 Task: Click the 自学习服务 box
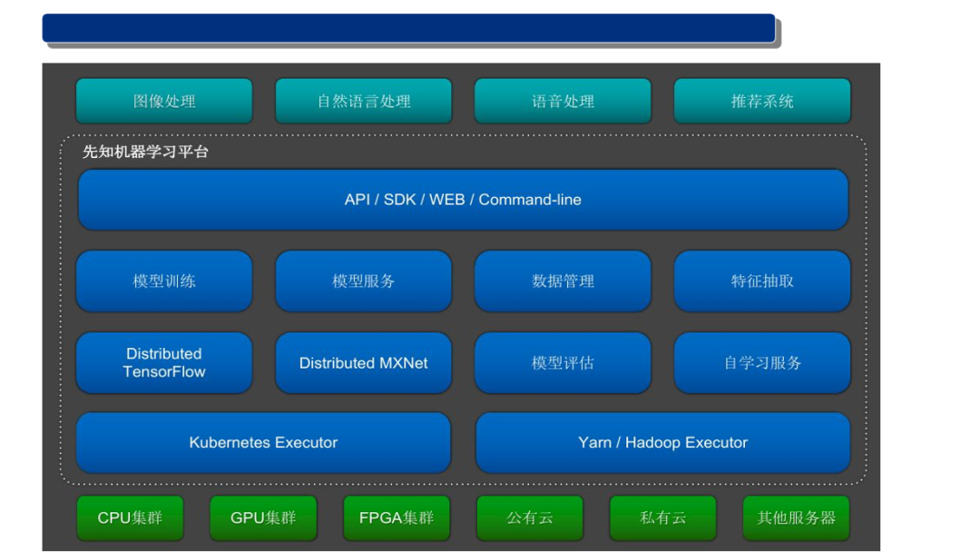[762, 362]
